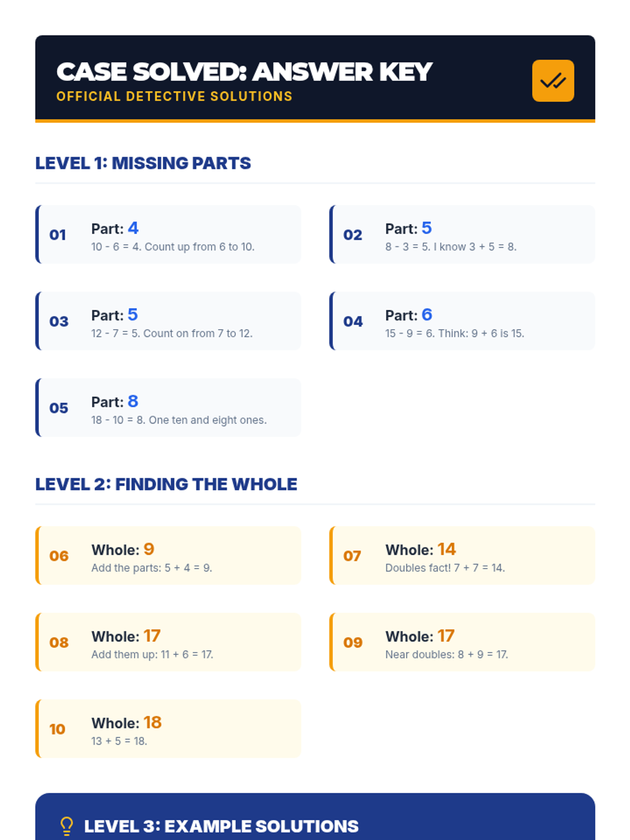Click the Level 1: Missing Parts heading

pos(143,163)
